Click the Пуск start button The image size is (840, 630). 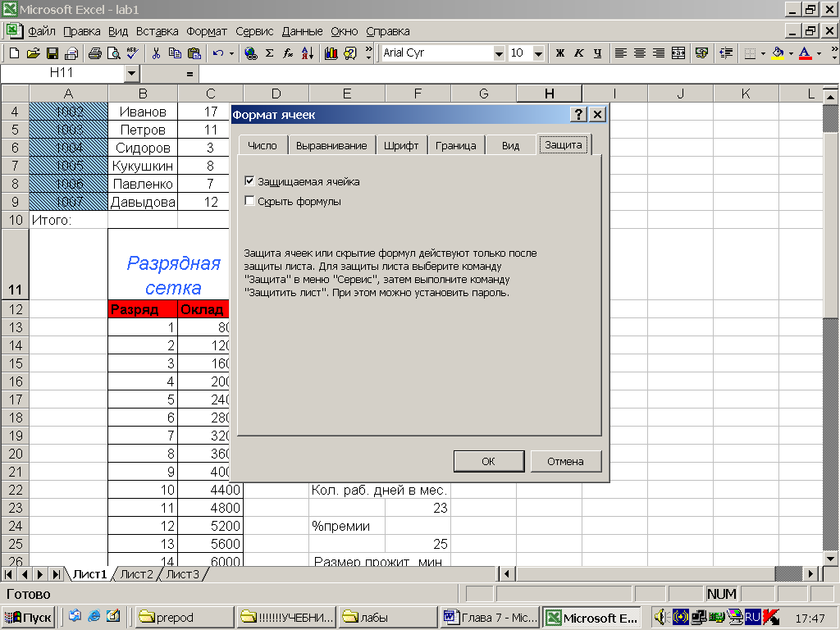[28, 617]
